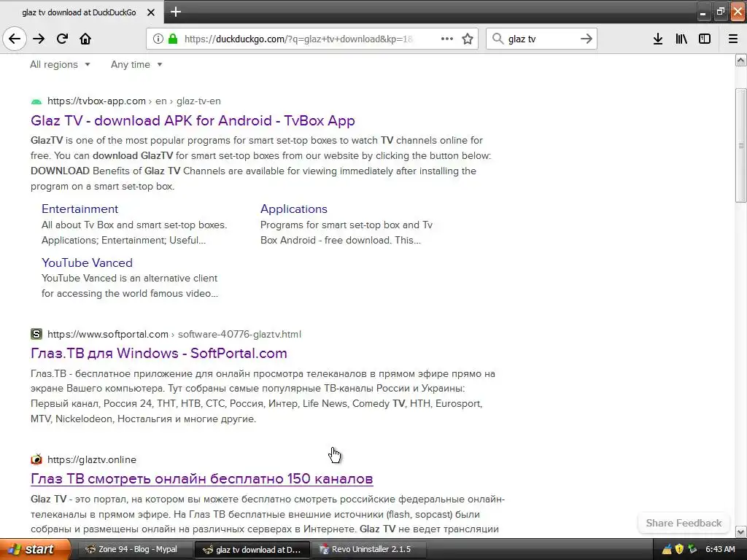Switch to Revo Uninstaller 2.1.5 taskbar window
The width and height of the screenshot is (747, 560).
[x=369, y=549]
